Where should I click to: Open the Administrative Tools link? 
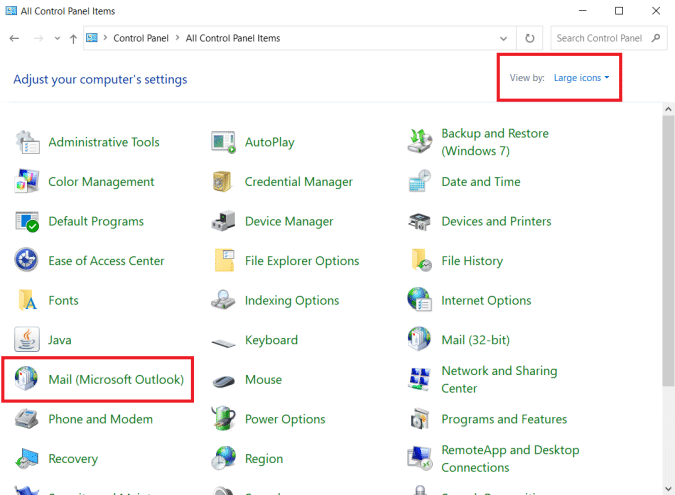coord(104,142)
